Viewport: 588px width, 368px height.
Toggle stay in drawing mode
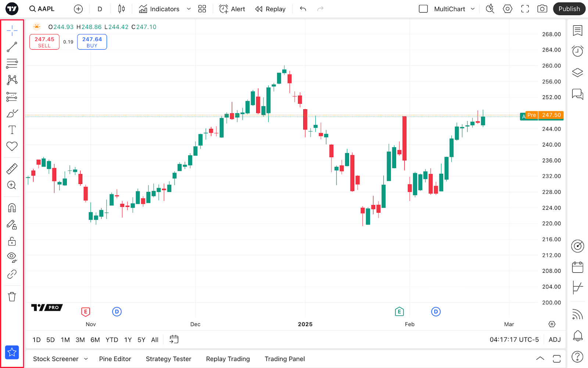coord(12,224)
